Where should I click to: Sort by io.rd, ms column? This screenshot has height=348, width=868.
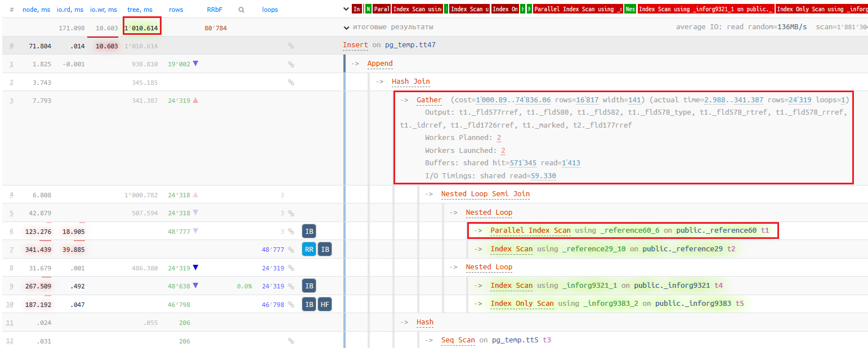coord(70,10)
